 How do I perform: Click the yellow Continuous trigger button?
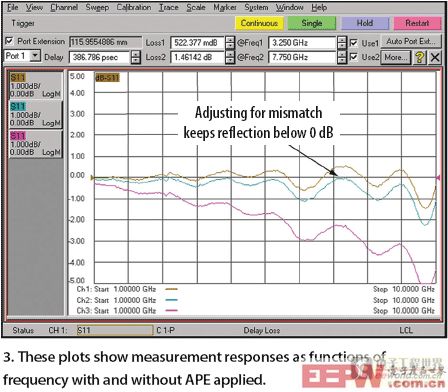(x=259, y=23)
